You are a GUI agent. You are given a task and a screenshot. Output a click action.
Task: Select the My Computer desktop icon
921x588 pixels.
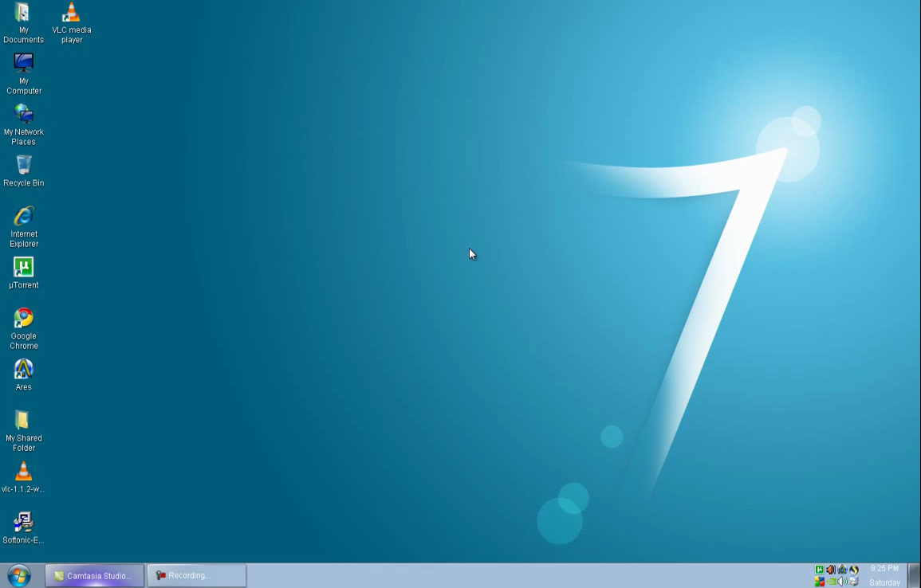click(x=23, y=73)
